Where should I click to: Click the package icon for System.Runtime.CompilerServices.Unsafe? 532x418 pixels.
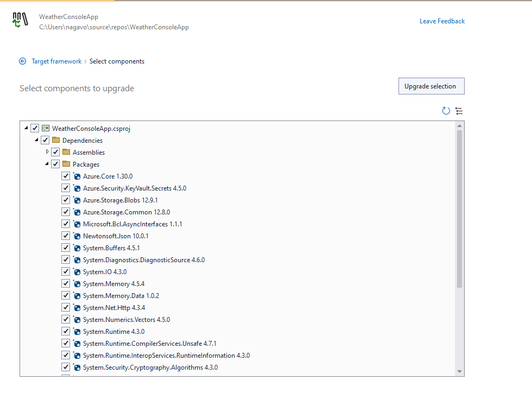click(77, 343)
